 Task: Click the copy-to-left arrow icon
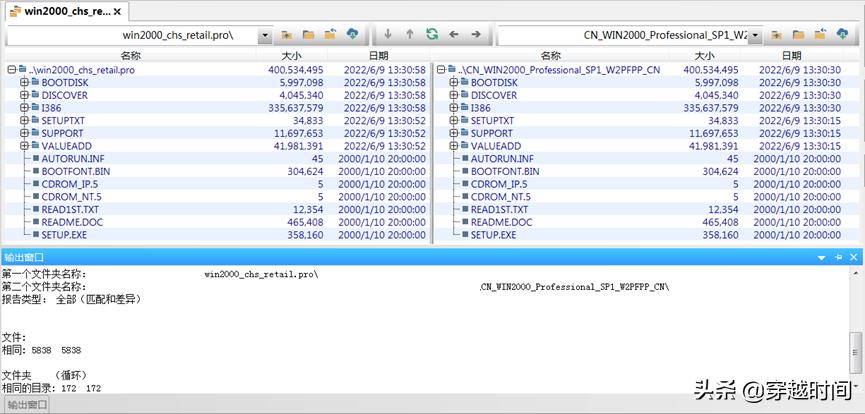pos(454,34)
